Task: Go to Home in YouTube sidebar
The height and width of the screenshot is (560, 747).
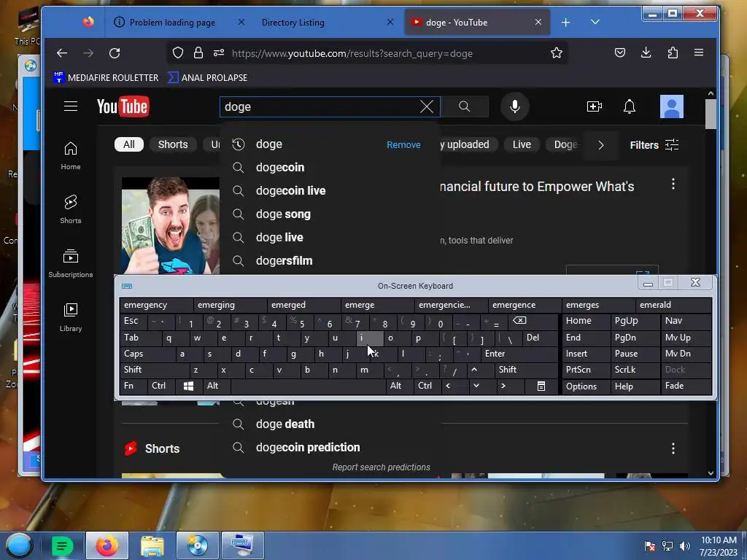Action: [71, 156]
